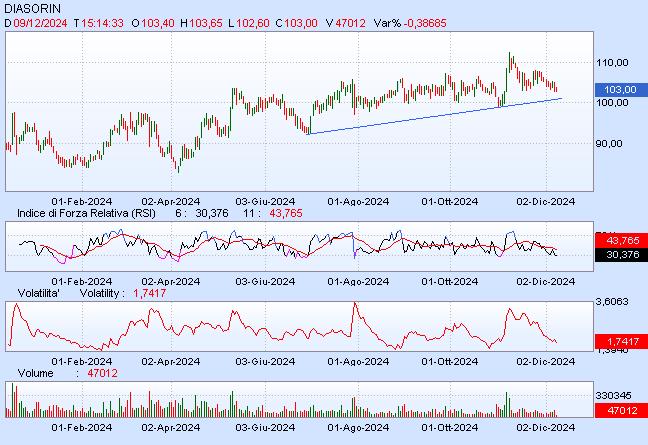
Task: Click the 330345 volume axis label
Action: click(x=613, y=395)
